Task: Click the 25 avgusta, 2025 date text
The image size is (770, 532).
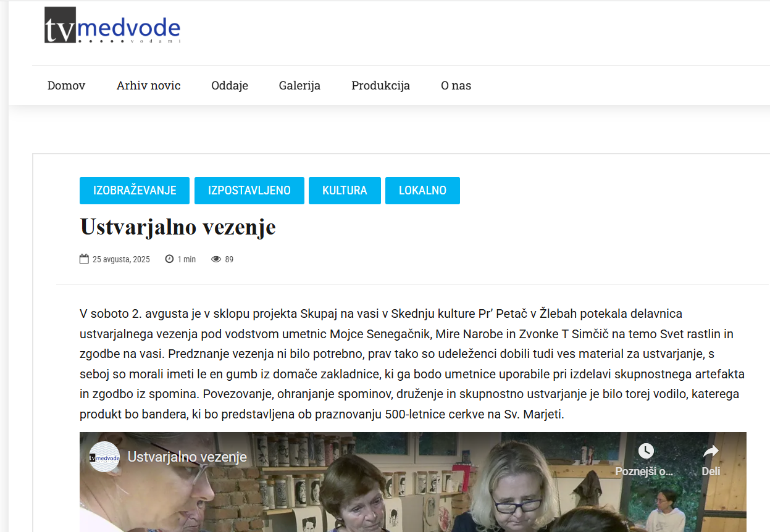Action: pos(121,259)
